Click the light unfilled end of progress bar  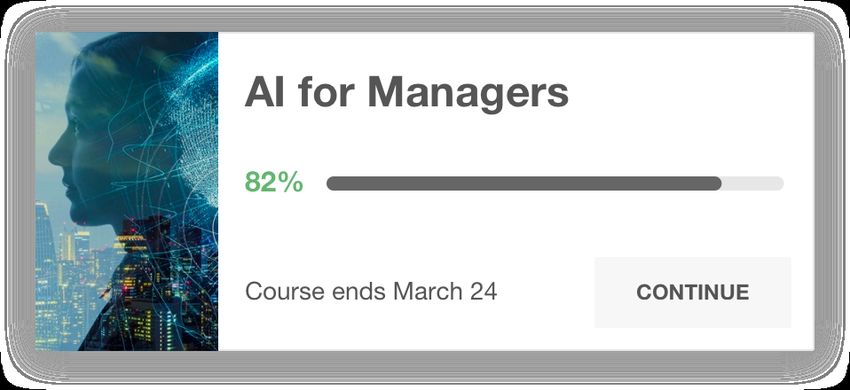(754, 183)
